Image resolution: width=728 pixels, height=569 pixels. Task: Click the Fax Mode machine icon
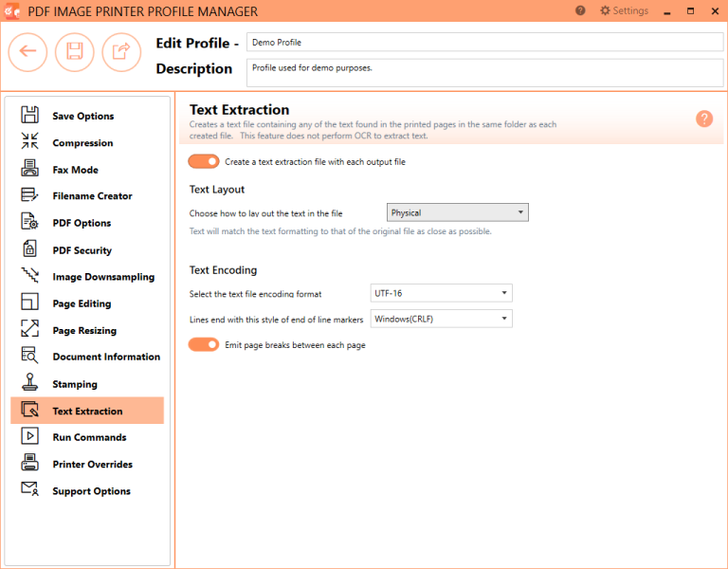pos(29,168)
